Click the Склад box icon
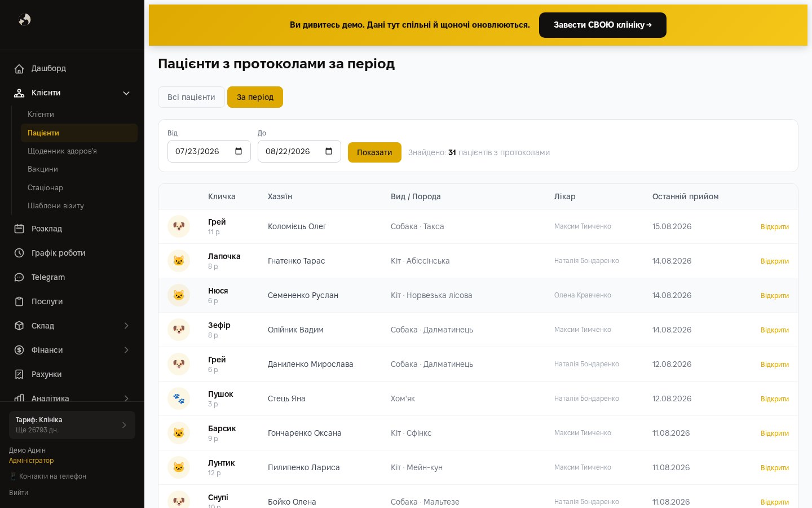 (x=19, y=326)
